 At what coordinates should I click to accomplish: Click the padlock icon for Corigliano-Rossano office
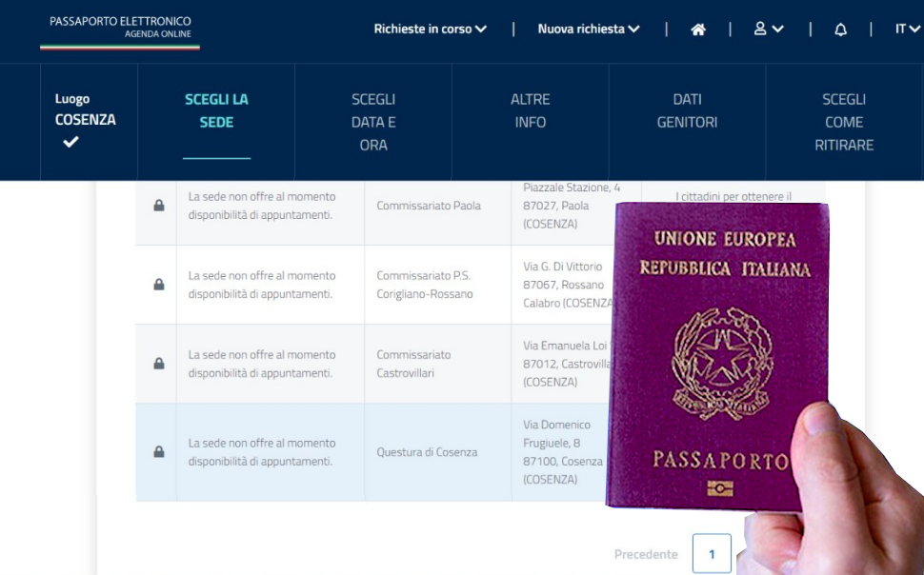[157, 284]
